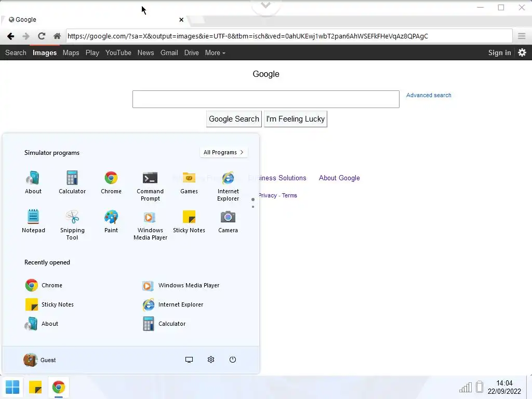Open the Chrome hamburger menu
The image size is (532, 399).
[x=522, y=36]
